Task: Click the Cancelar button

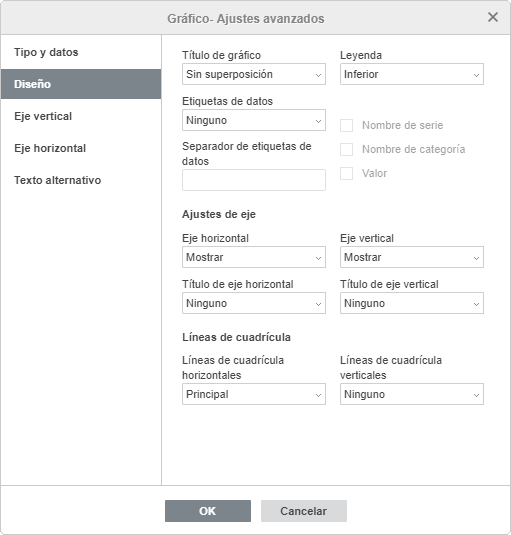Action: [304, 511]
